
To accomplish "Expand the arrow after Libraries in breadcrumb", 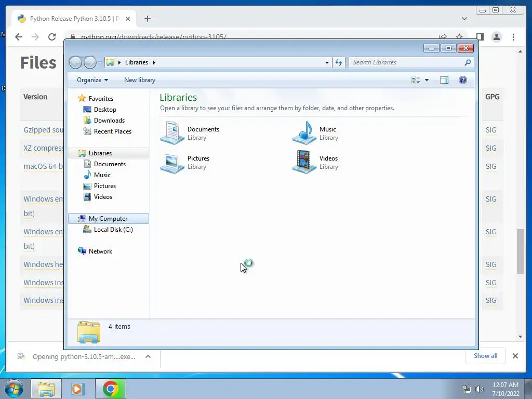I will 154,62.
